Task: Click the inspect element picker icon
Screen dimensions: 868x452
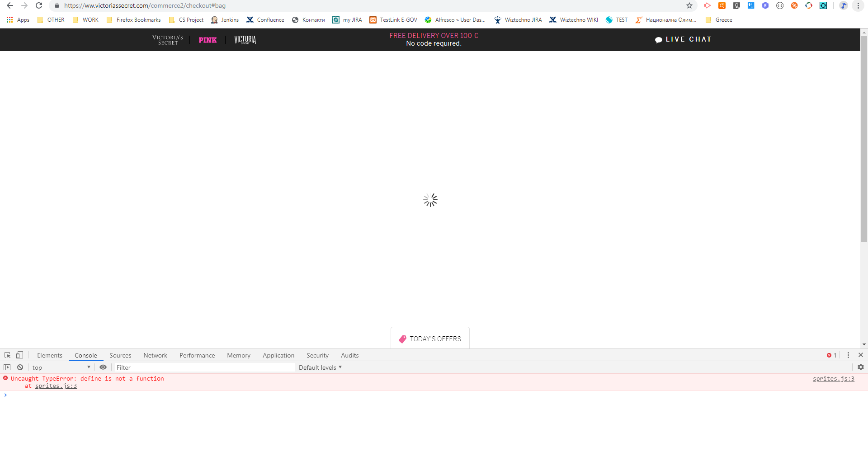Action: tap(7, 355)
